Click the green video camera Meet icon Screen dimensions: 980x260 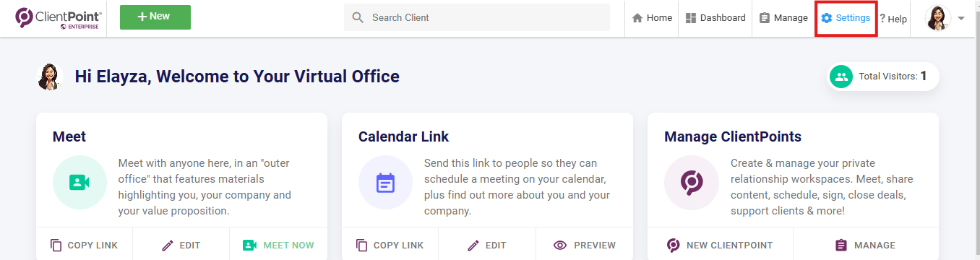(x=79, y=183)
